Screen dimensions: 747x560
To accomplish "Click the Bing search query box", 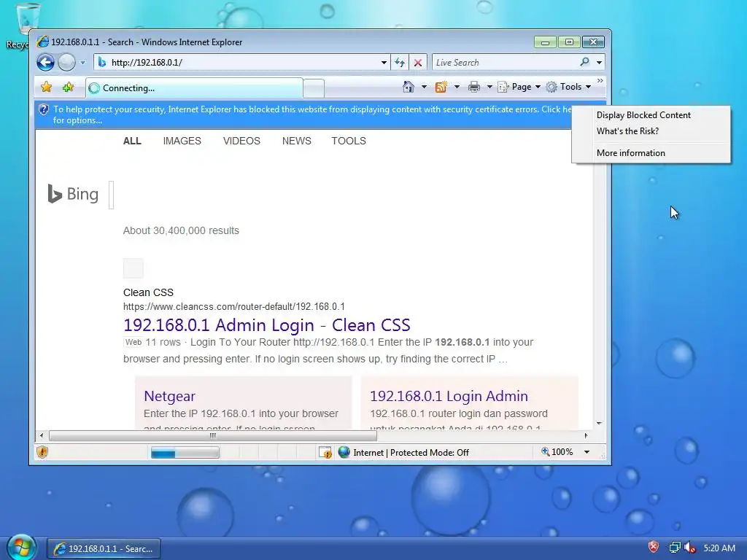I will 112,195.
